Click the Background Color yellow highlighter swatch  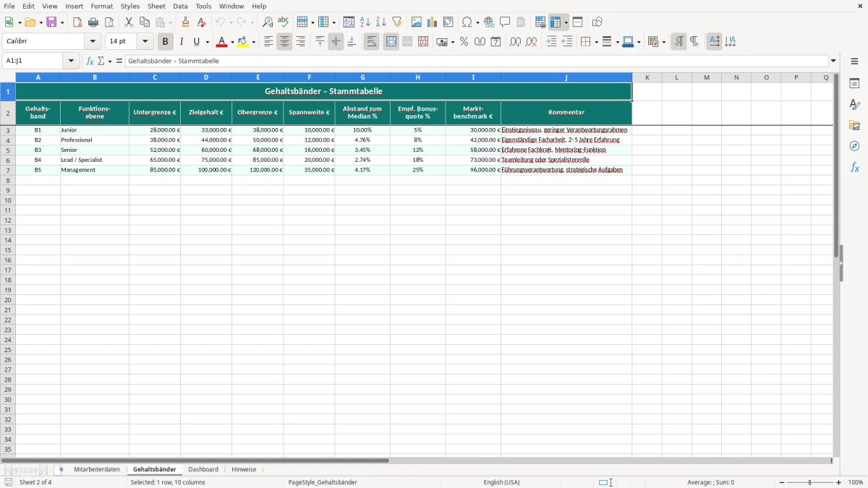243,42
